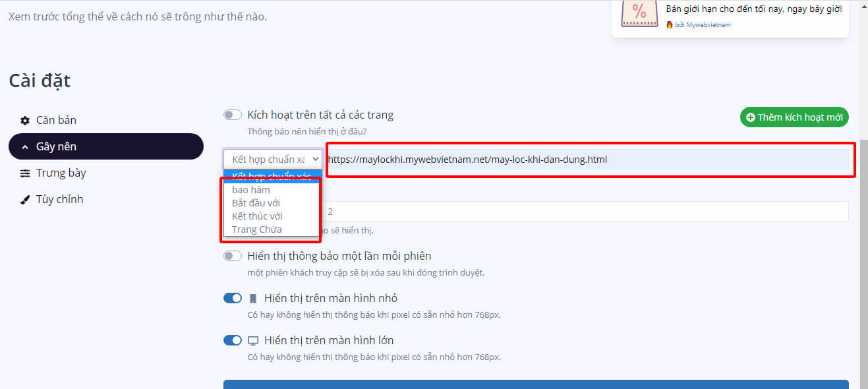868x389 pixels.
Task: Click the sliders icon beside Trưng bày
Action: pyautogui.click(x=25, y=173)
